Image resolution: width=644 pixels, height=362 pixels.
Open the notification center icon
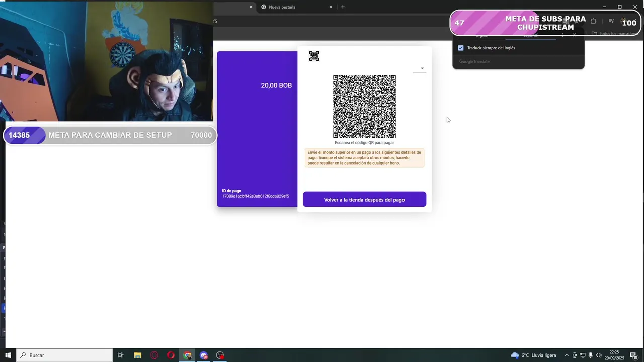[634, 355]
